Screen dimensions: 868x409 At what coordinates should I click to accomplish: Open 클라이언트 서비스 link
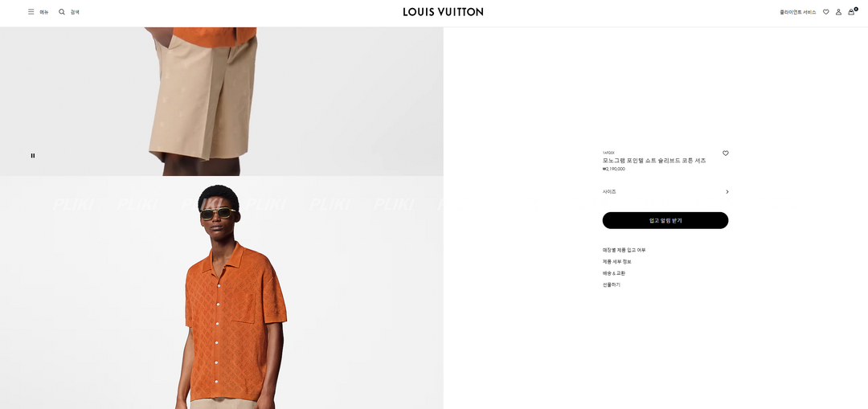pyautogui.click(x=798, y=11)
